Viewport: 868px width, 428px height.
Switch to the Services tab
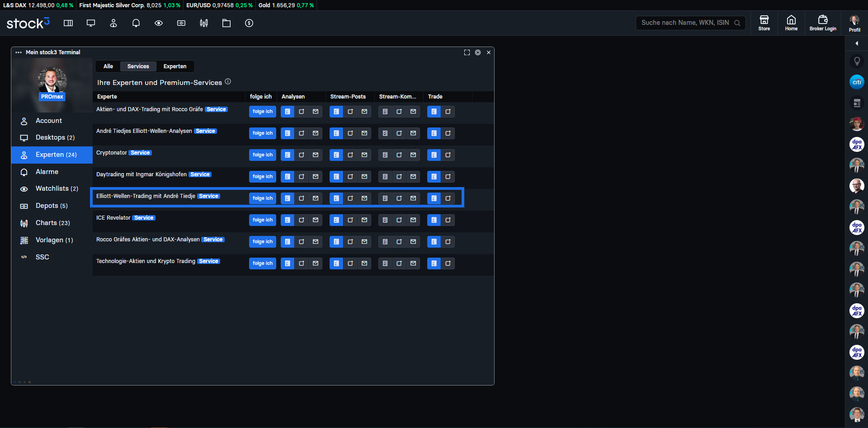click(x=138, y=66)
